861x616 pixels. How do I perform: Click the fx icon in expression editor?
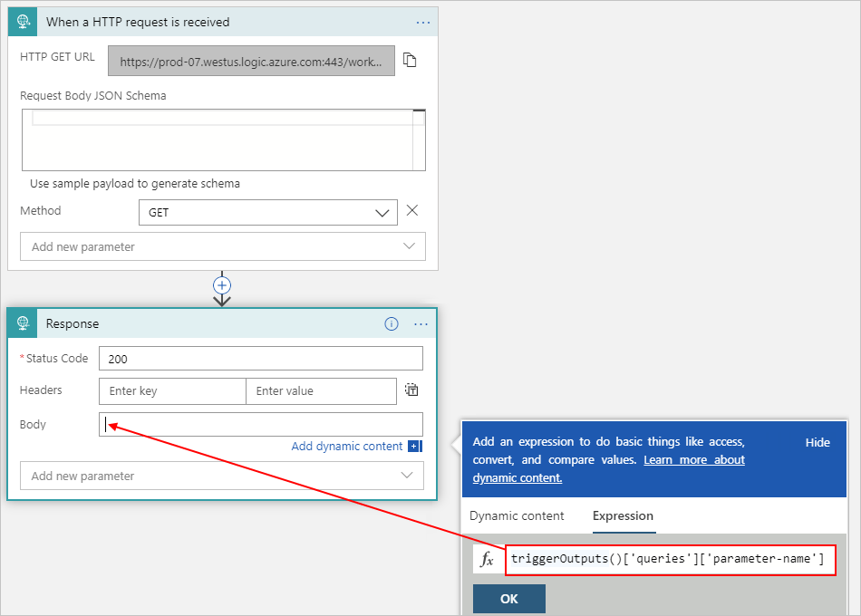coord(488,559)
